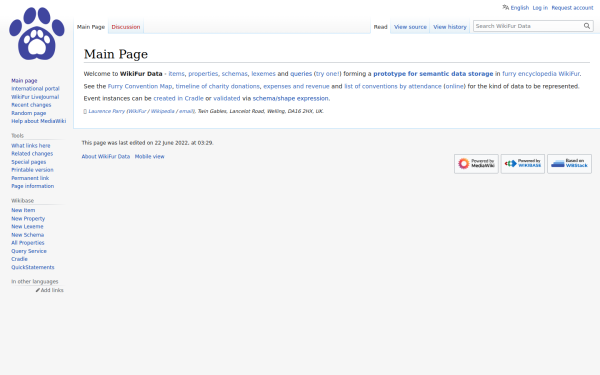
Task: Create a New Property
Action: click(x=28, y=219)
